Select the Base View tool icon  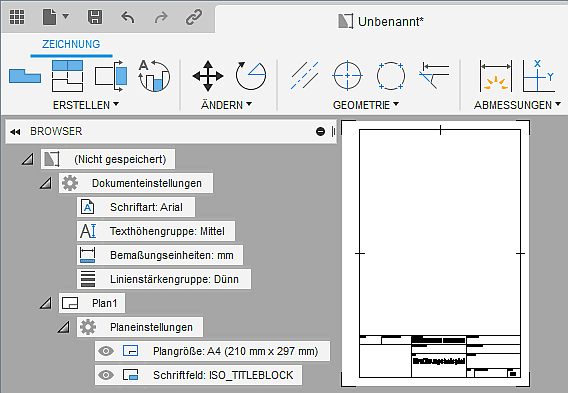pos(25,76)
